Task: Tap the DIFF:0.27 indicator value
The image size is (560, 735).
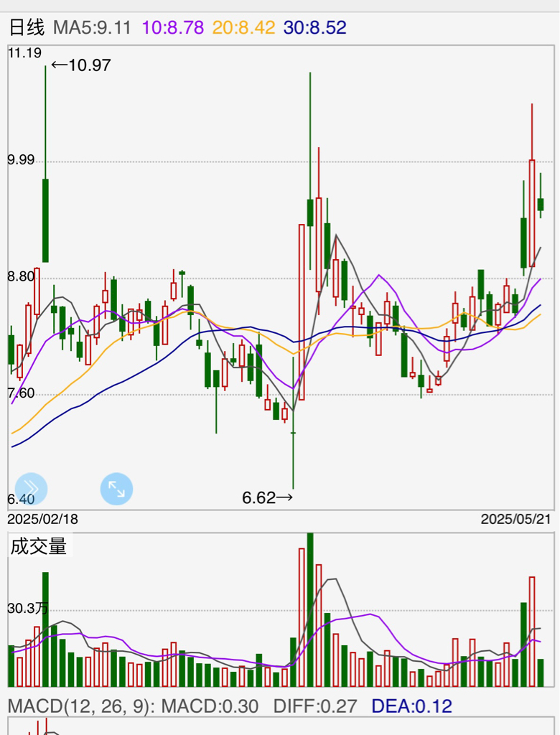Action: tap(315, 706)
